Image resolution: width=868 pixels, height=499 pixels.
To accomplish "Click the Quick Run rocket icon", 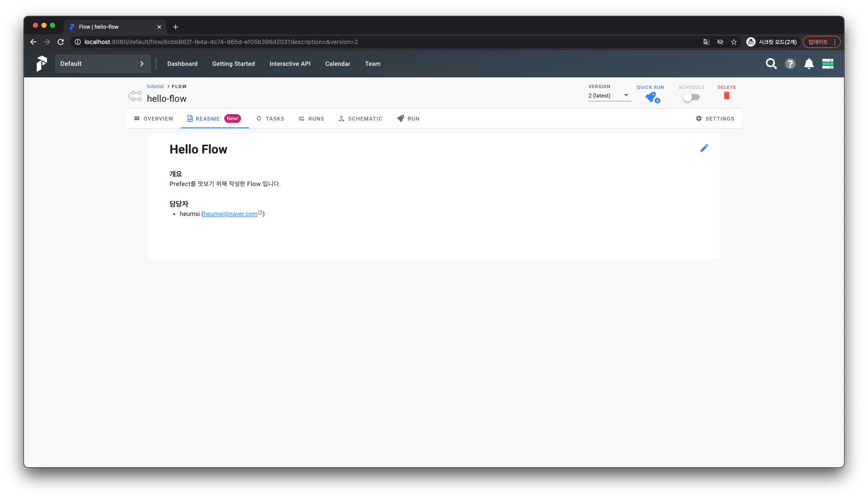I will coord(652,97).
